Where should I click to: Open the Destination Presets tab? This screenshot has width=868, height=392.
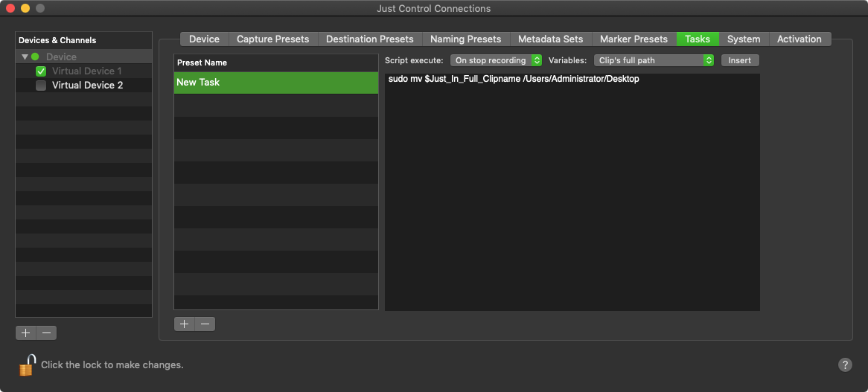point(370,39)
